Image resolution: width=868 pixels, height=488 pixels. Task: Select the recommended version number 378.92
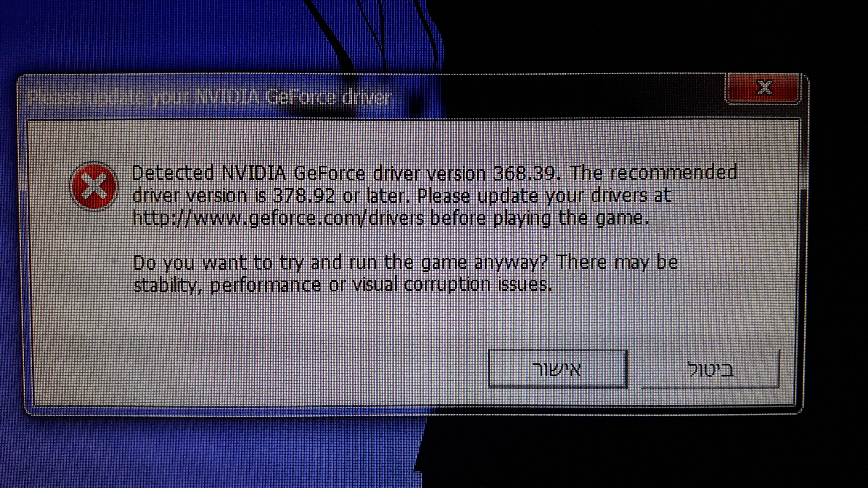[x=304, y=196]
